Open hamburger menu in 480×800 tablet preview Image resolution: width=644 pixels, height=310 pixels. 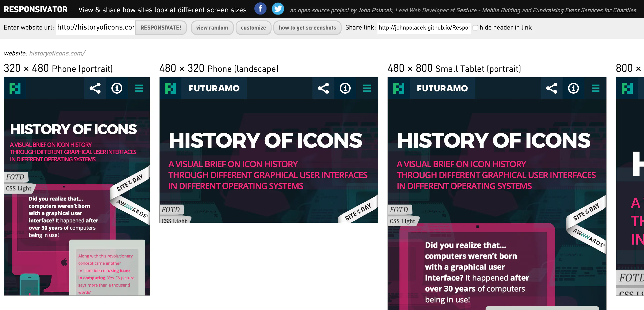click(595, 88)
